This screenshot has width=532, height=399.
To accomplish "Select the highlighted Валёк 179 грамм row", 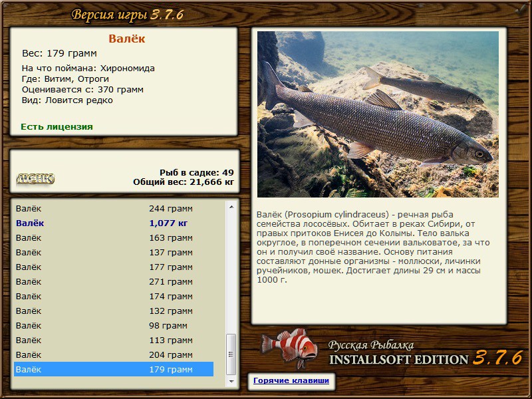I will click(x=114, y=369).
